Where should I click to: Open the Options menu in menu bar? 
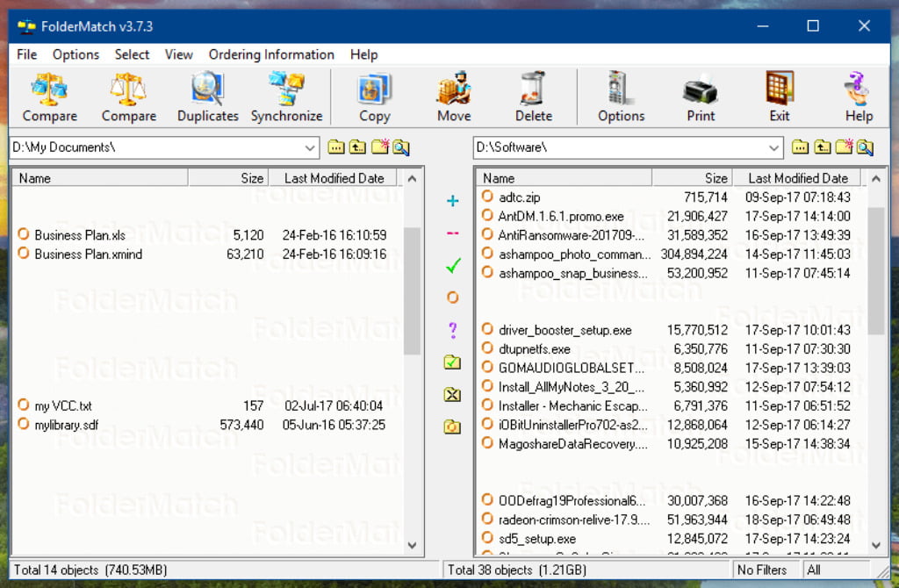point(76,54)
